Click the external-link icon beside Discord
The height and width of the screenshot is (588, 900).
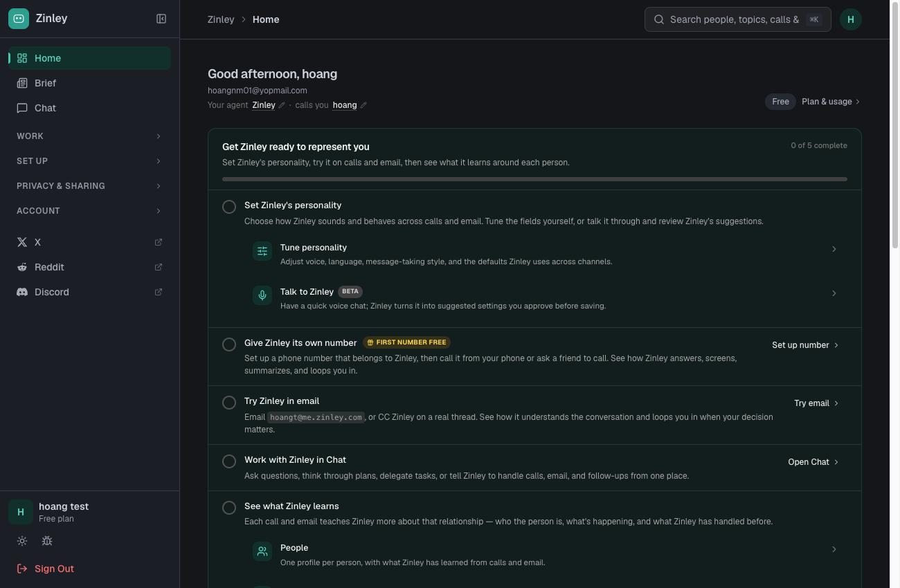pos(159,292)
